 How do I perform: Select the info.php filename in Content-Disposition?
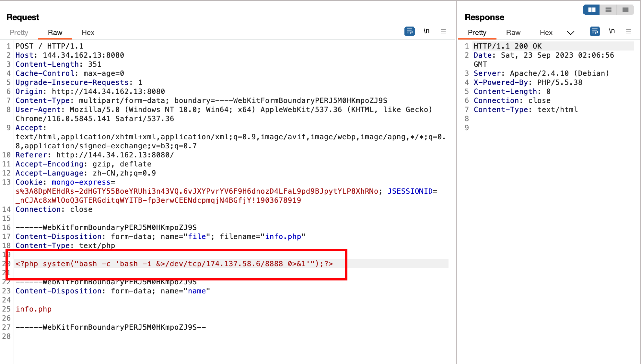[x=283, y=236]
